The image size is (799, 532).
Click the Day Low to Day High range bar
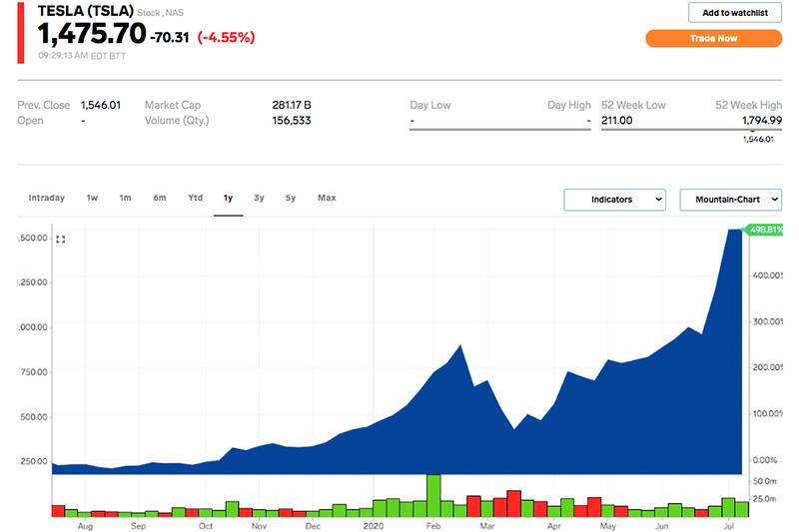tap(500, 130)
